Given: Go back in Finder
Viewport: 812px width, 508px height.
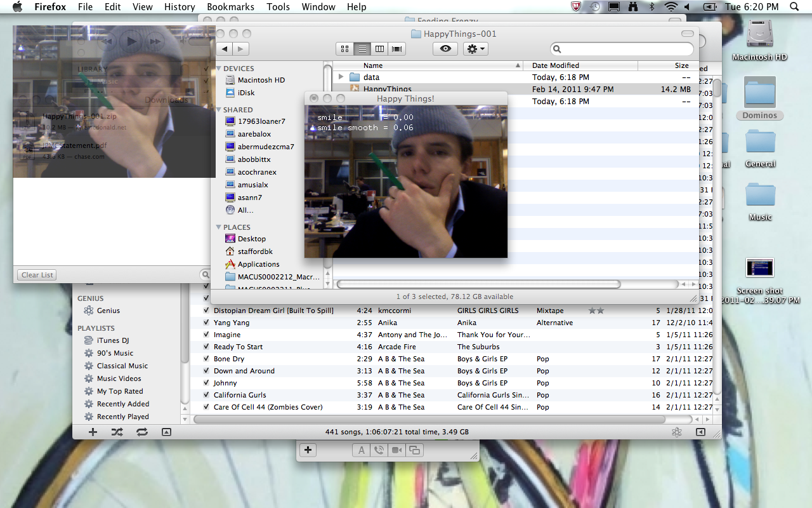Looking at the screenshot, I should tap(225, 49).
